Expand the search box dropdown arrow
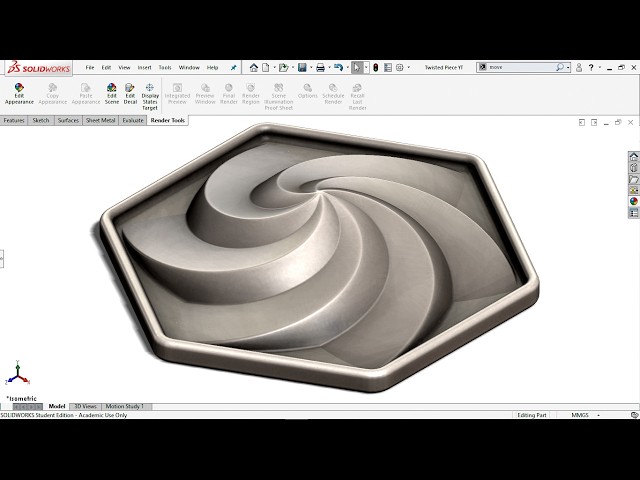Image resolution: width=640 pixels, height=480 pixels. (x=568, y=67)
